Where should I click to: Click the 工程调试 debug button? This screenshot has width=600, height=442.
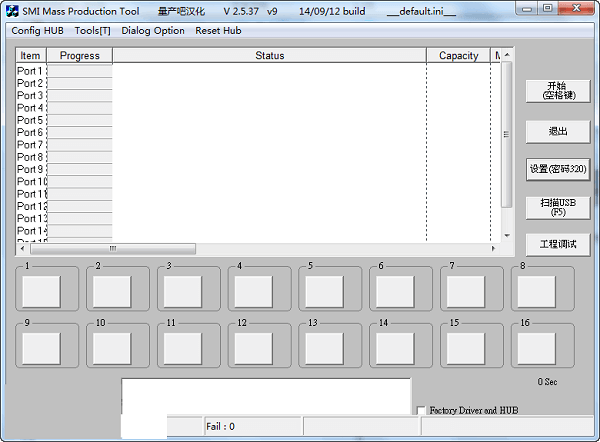click(x=557, y=244)
